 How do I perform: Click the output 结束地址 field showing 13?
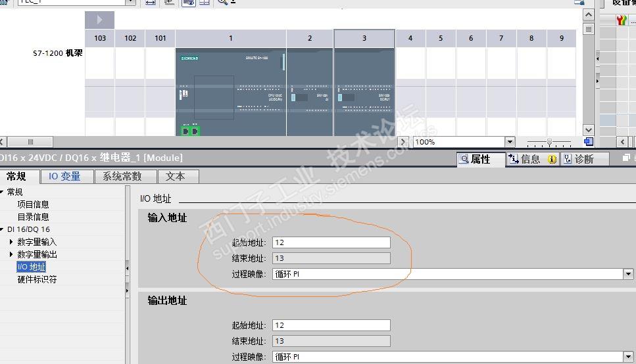[x=331, y=341]
